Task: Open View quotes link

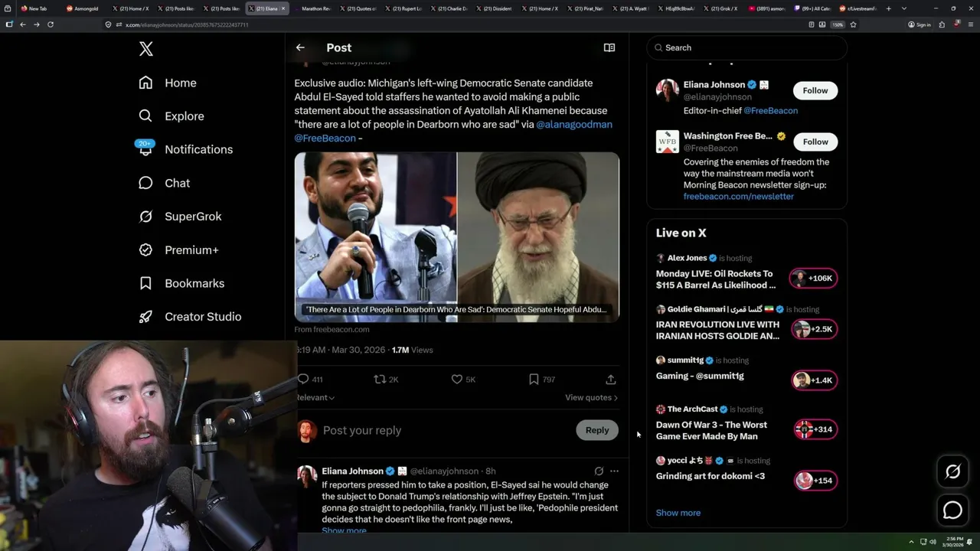Action: (591, 397)
